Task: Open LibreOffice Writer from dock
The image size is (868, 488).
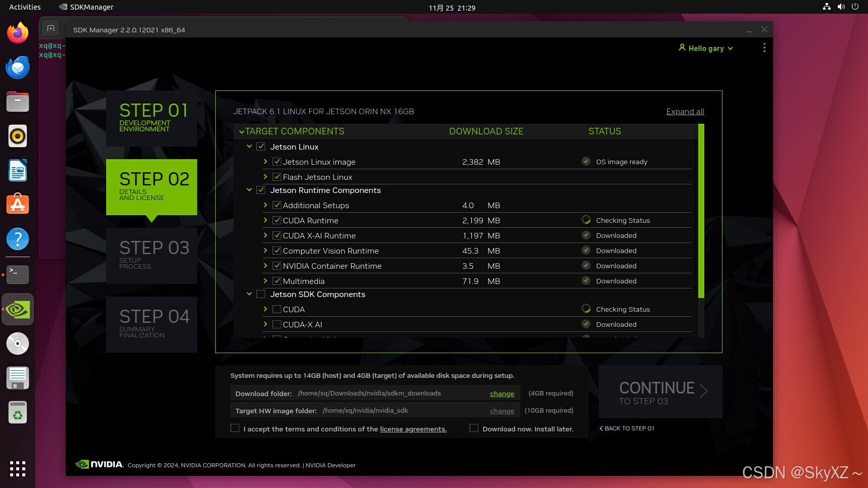Action: coord(18,170)
